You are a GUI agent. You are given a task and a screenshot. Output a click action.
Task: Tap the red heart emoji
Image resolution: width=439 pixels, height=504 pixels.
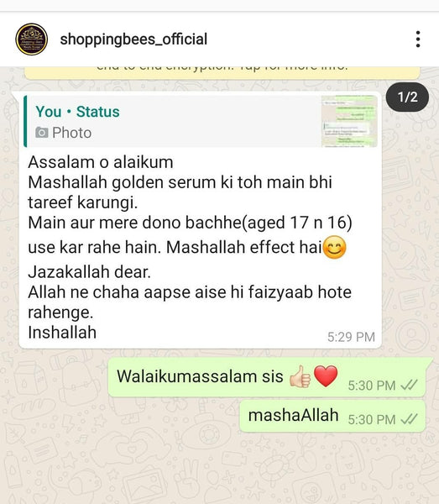(326, 376)
